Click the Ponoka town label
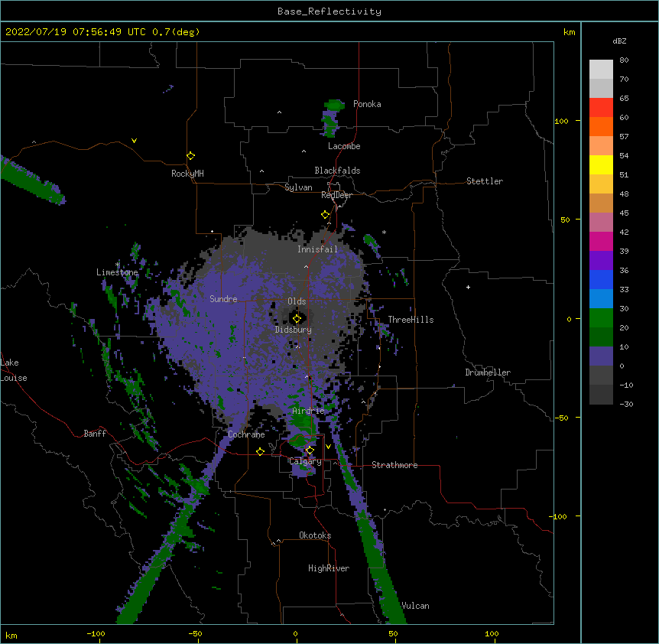659x644 pixels. tap(367, 104)
